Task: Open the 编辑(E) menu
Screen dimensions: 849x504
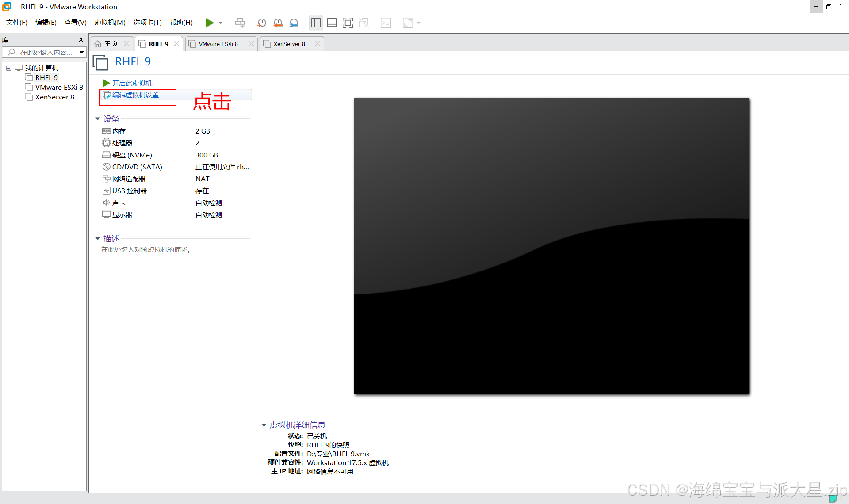Action: 46,23
